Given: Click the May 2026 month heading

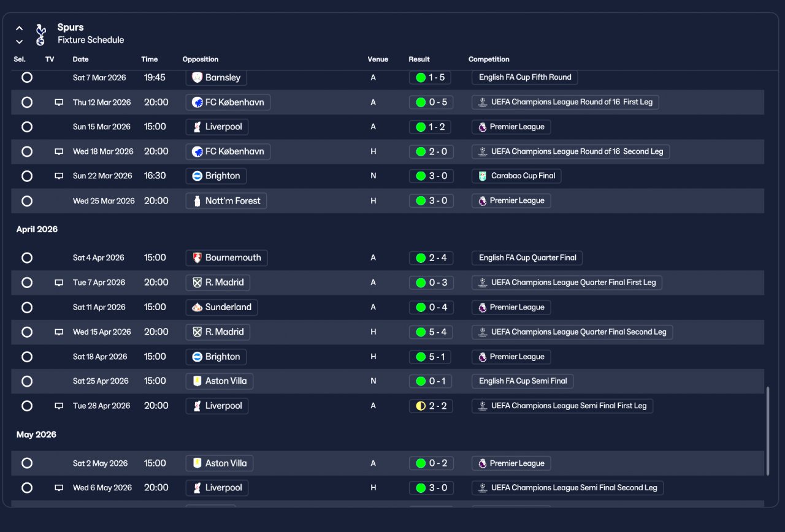Looking at the screenshot, I should [36, 435].
